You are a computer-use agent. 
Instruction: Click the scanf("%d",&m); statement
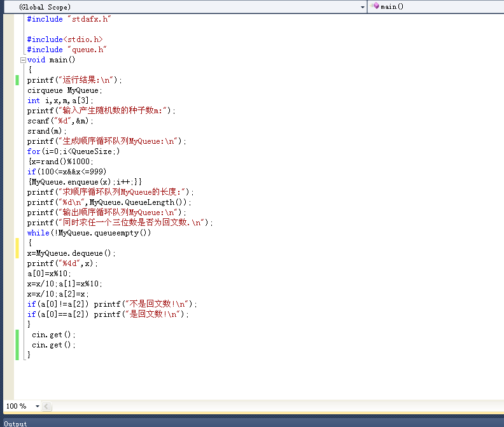(60, 121)
